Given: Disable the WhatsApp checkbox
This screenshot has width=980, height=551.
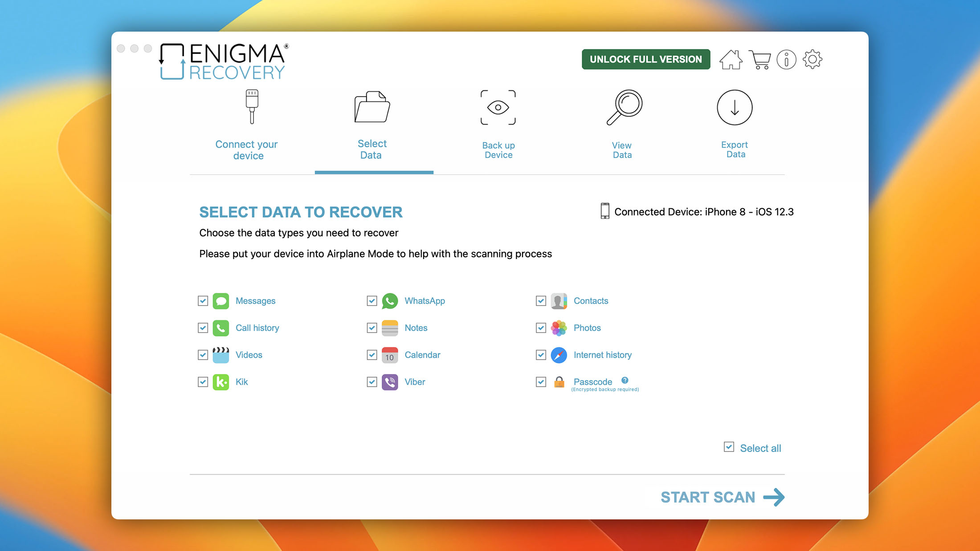Looking at the screenshot, I should 372,301.
